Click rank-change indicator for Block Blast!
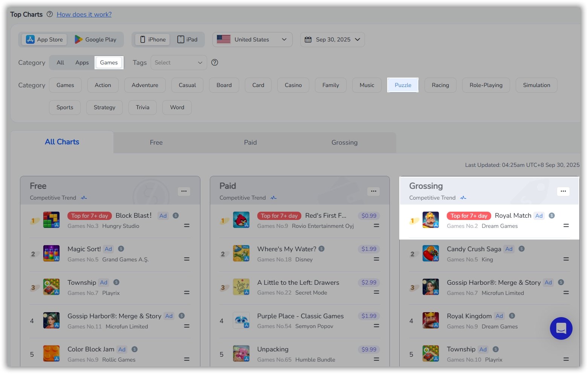Screen dimensions: 588x374 point(187,226)
